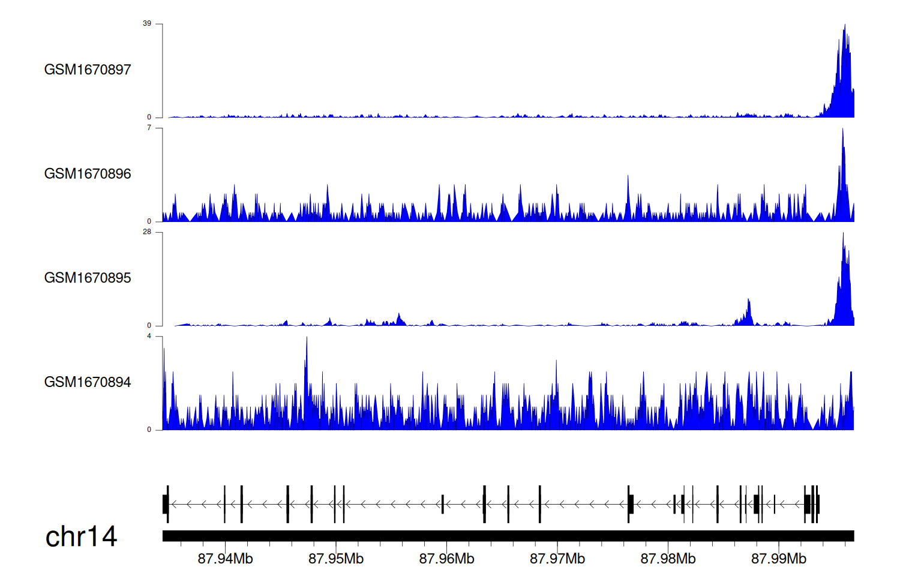Select the GSM1670894 track label
Screen dimensions: 900x588
[88, 382]
